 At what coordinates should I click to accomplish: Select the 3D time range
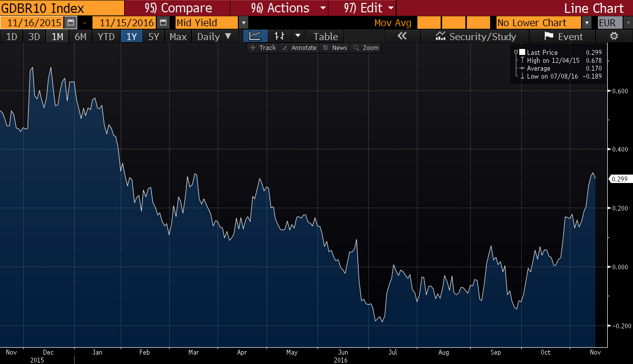[34, 37]
